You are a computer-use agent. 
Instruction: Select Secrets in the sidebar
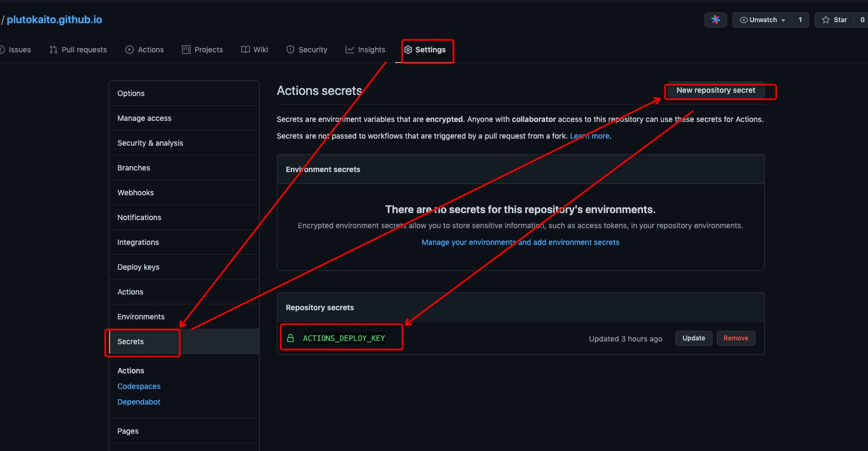pos(184,341)
